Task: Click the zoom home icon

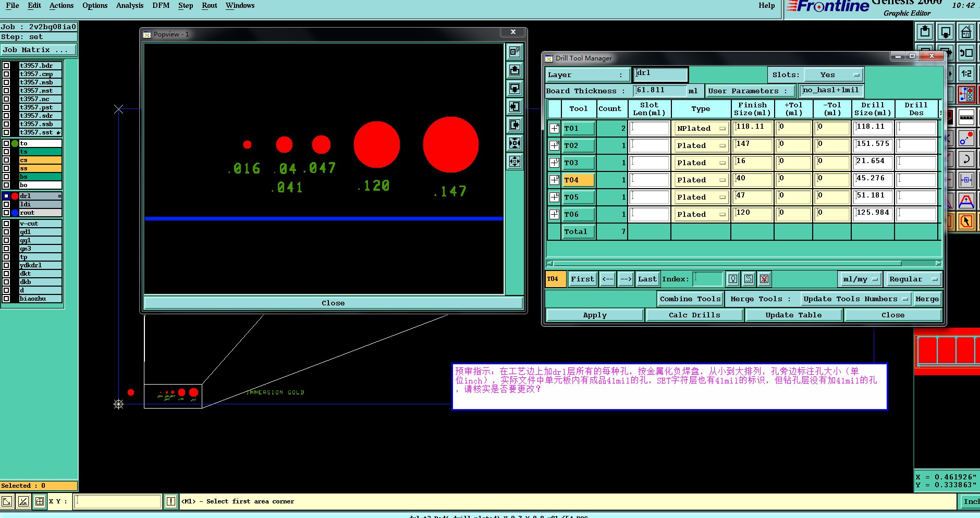Action: [966, 32]
